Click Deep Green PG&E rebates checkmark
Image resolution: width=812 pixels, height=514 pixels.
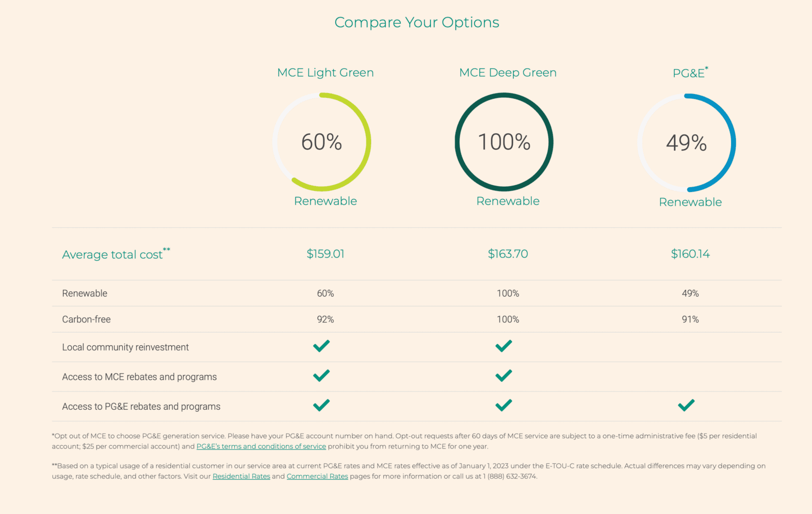[x=504, y=405]
